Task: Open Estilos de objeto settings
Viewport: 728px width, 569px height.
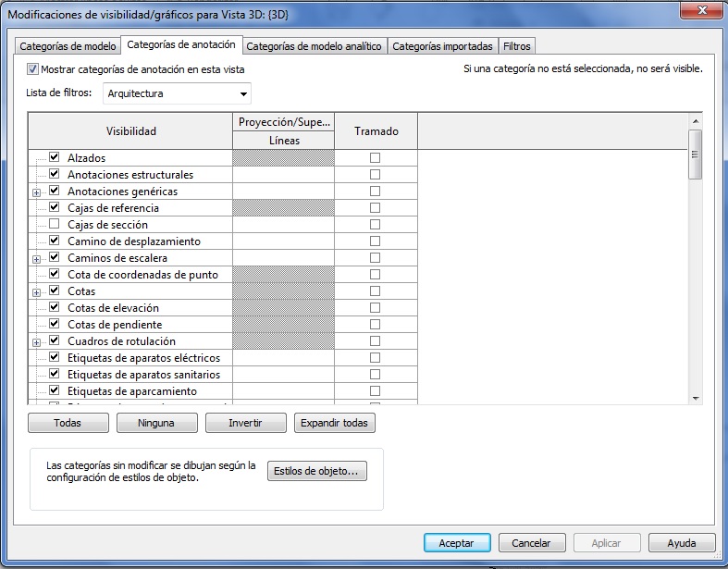Action: point(317,472)
